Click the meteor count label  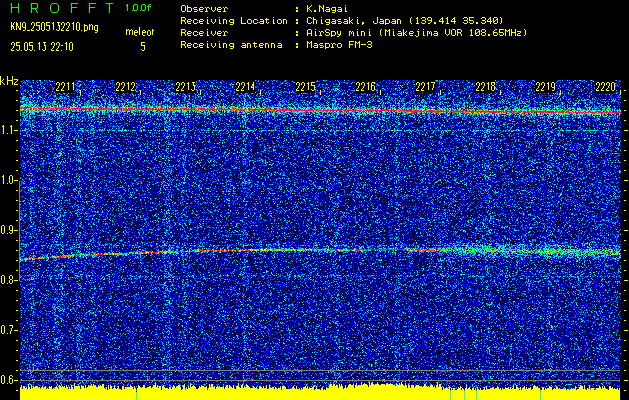pos(140,32)
